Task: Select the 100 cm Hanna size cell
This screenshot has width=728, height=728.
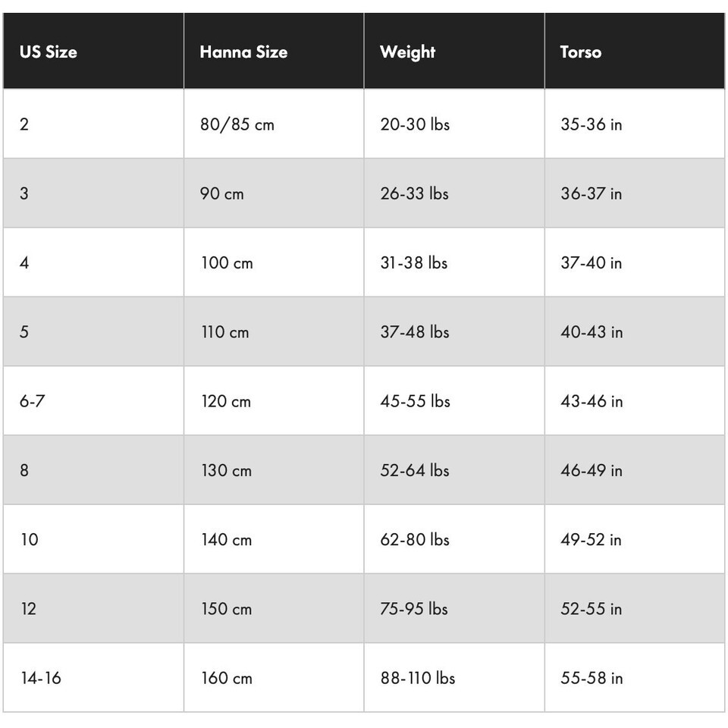Action: pyautogui.click(x=227, y=263)
